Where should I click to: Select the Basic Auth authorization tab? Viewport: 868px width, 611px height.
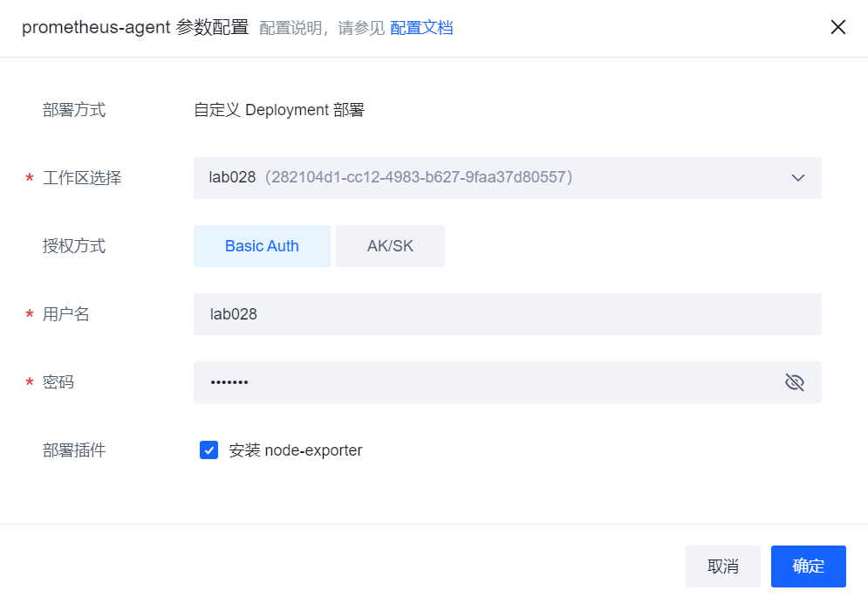[x=262, y=246]
